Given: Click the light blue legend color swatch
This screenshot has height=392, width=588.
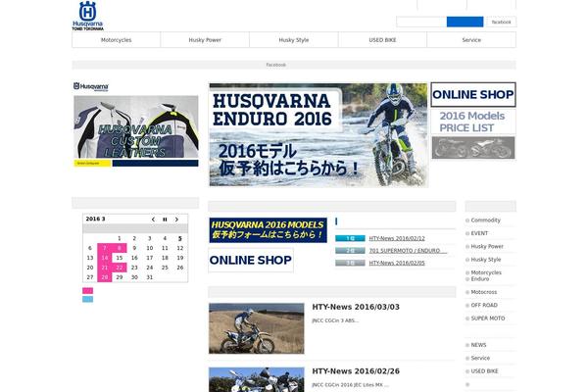Looking at the screenshot, I should click(x=88, y=299).
